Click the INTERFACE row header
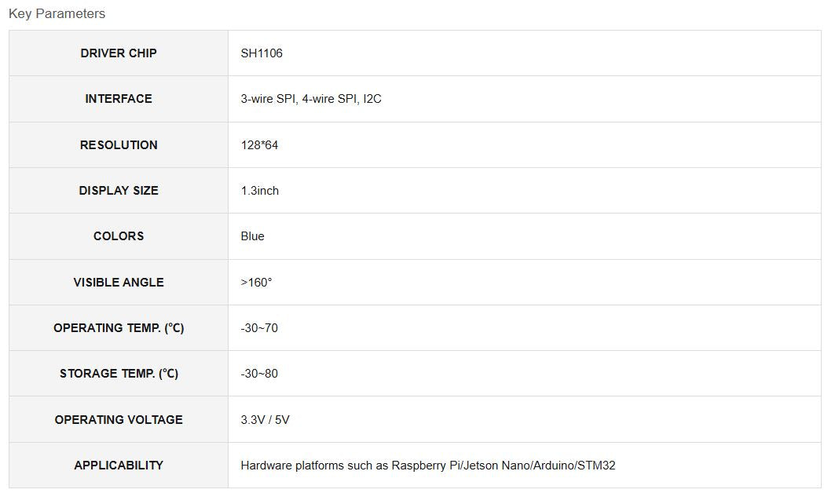The width and height of the screenshot is (835, 504). [119, 99]
